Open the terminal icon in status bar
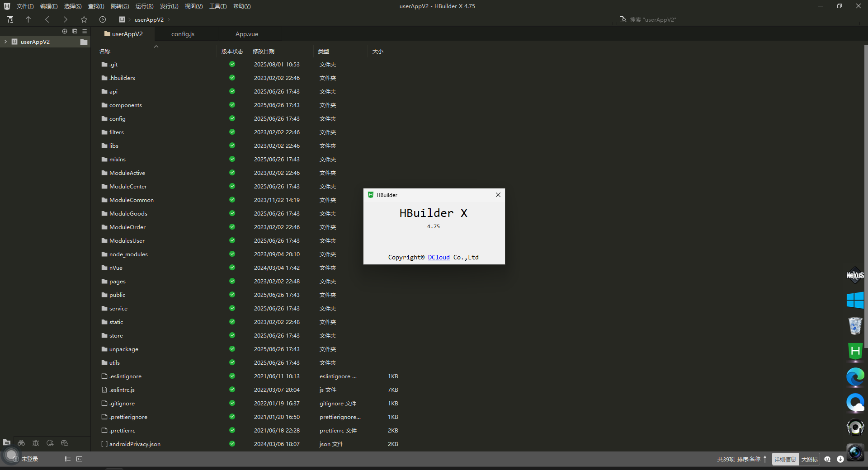 pos(80,459)
